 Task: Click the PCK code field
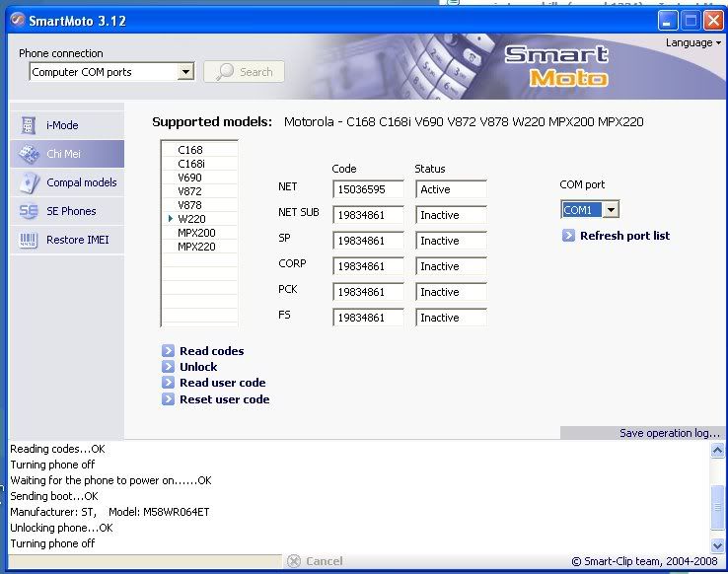coord(368,292)
